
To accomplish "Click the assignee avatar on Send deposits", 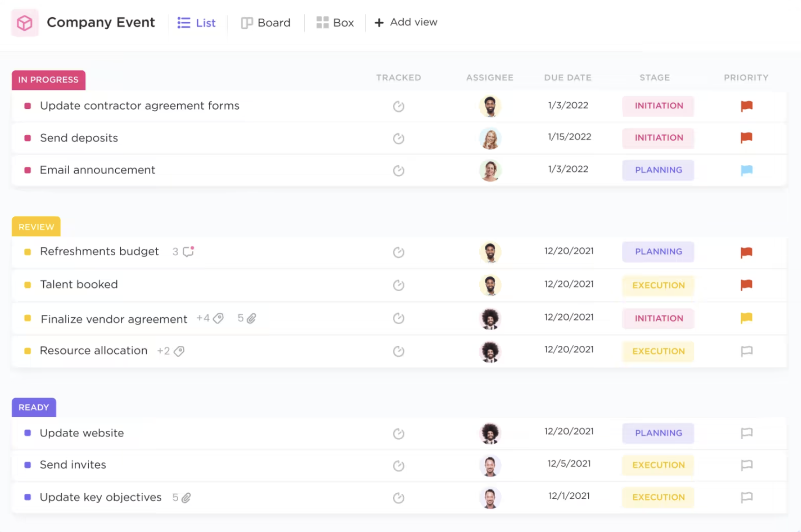I will [490, 138].
